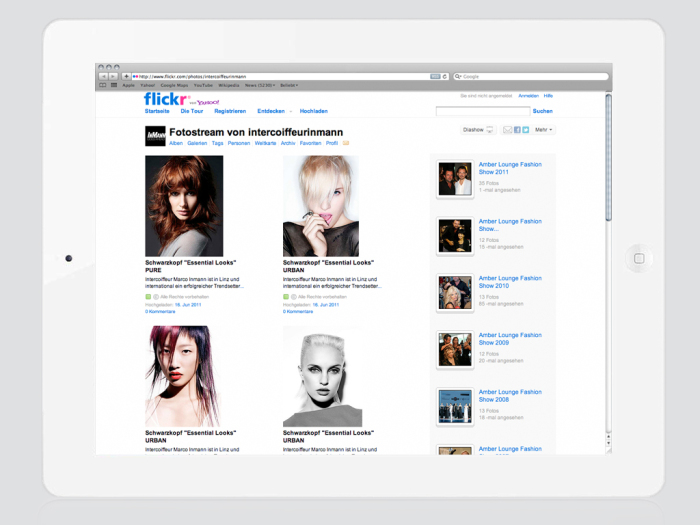Image resolution: width=700 pixels, height=525 pixels.
Task: Open the Alben tab
Action: click(x=176, y=143)
